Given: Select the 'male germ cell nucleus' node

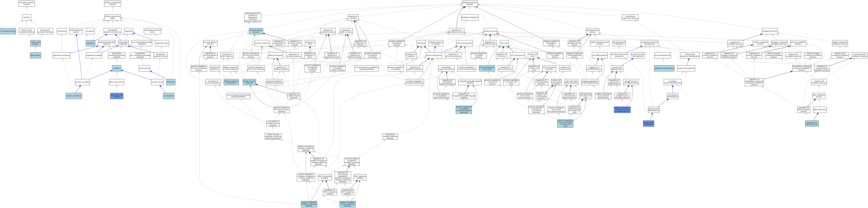Looking at the screenshot, I should [117, 96].
